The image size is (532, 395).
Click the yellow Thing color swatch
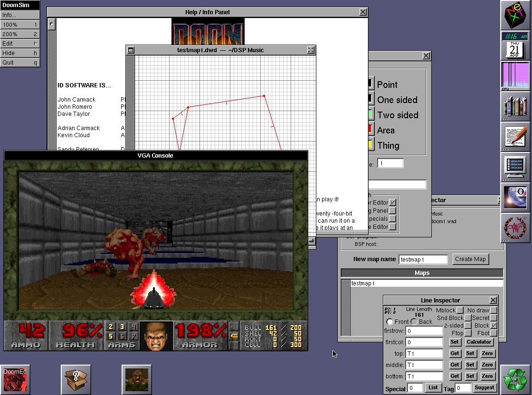click(x=370, y=144)
